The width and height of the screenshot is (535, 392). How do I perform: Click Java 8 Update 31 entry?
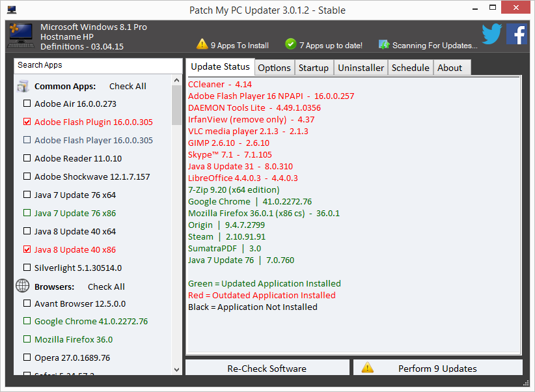point(240,166)
